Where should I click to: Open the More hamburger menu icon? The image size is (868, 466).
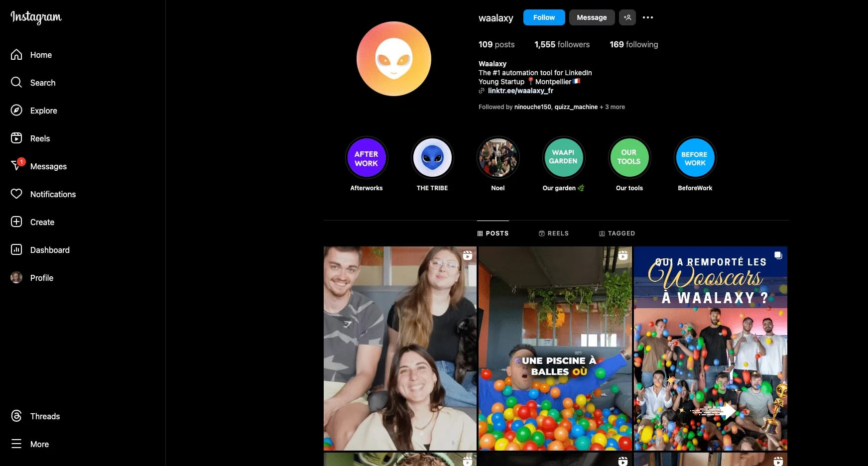[16, 444]
